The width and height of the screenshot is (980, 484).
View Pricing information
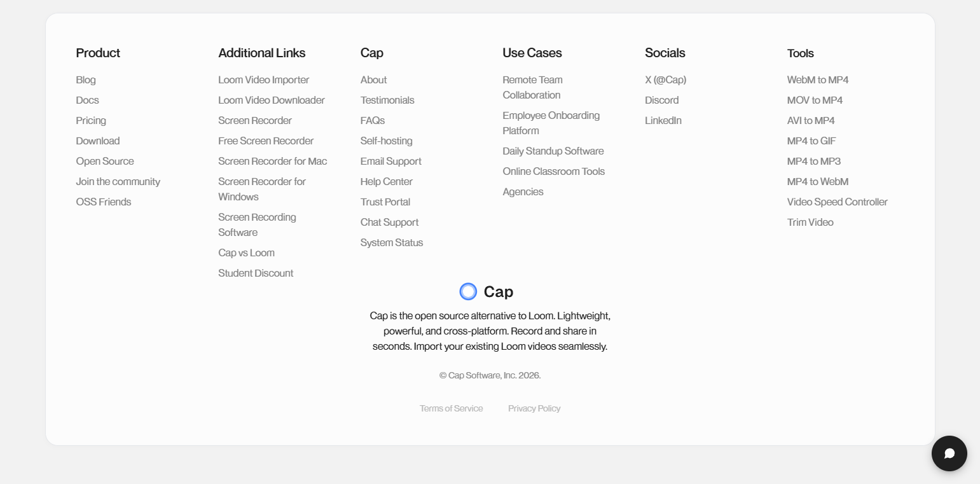tap(91, 120)
